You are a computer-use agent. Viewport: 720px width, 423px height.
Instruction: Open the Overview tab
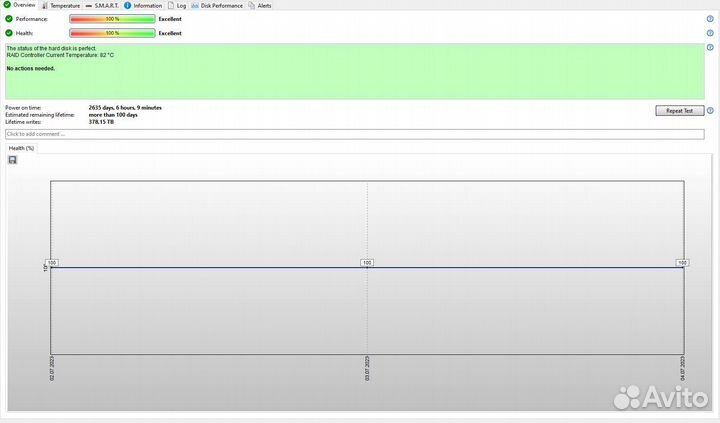click(19, 5)
